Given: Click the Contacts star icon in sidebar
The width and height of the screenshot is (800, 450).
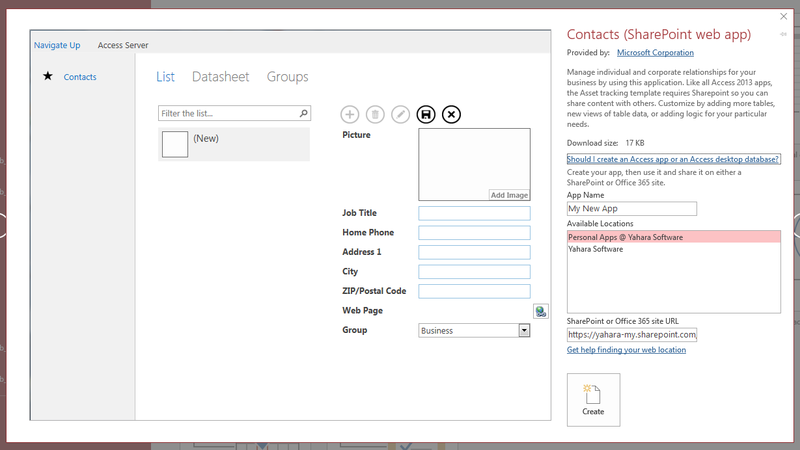Looking at the screenshot, I should pos(47,77).
